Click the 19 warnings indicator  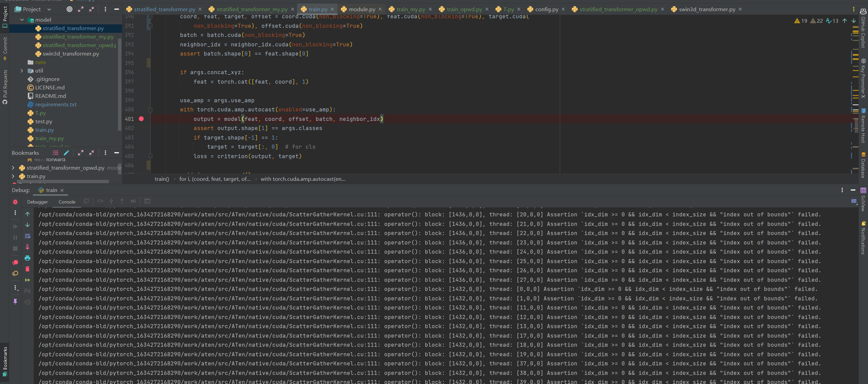pyautogui.click(x=801, y=21)
